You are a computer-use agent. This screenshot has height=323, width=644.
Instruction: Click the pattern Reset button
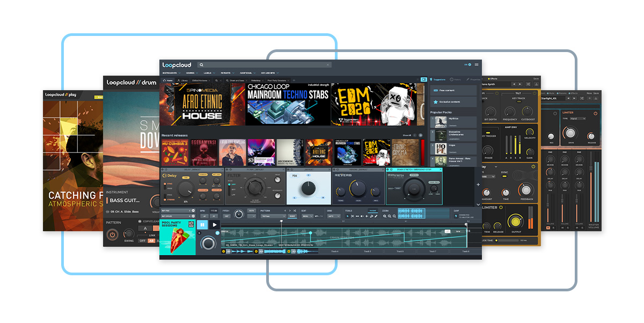[292, 216]
